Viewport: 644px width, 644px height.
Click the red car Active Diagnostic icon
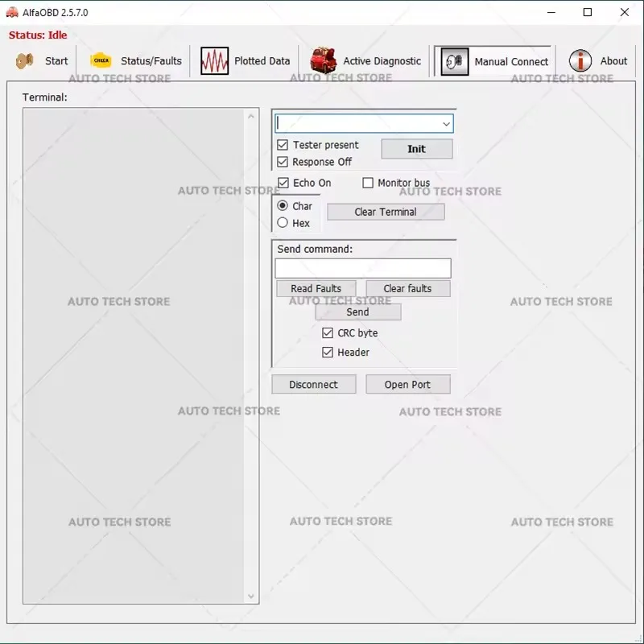[x=323, y=60]
